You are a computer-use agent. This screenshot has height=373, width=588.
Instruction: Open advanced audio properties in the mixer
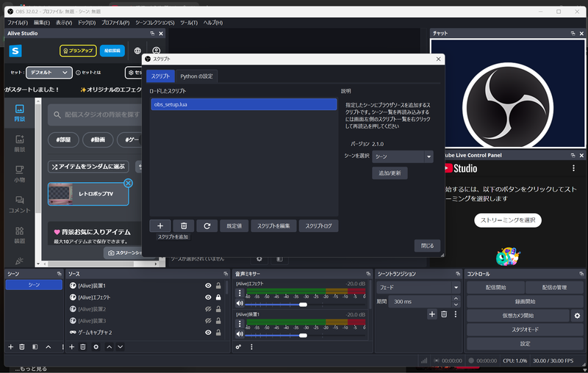click(238, 347)
